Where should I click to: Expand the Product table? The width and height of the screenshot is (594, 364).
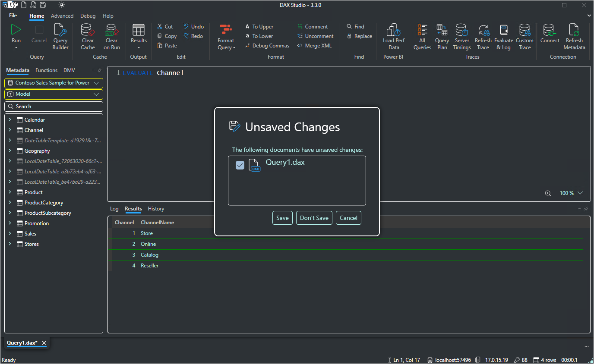click(x=10, y=192)
